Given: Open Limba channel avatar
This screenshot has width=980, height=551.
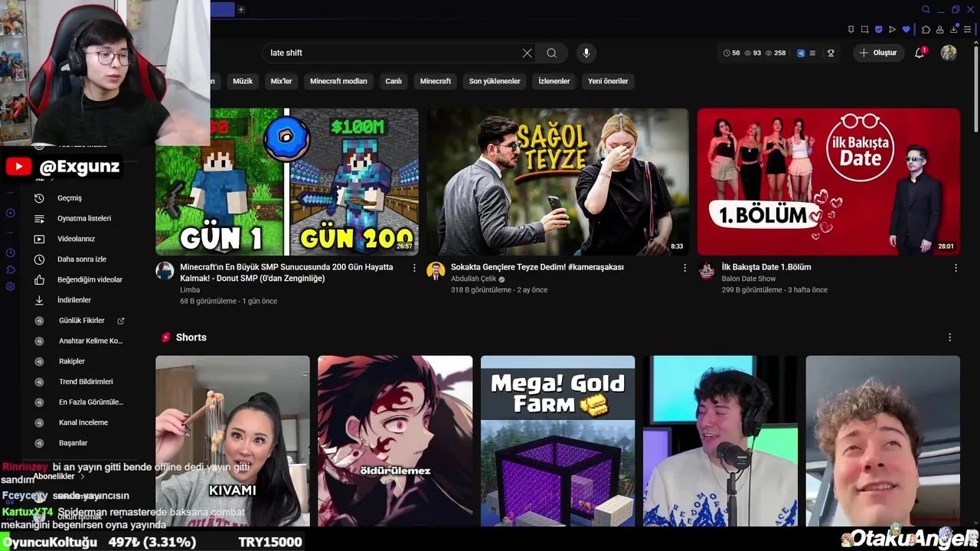Looking at the screenshot, I should click(165, 271).
